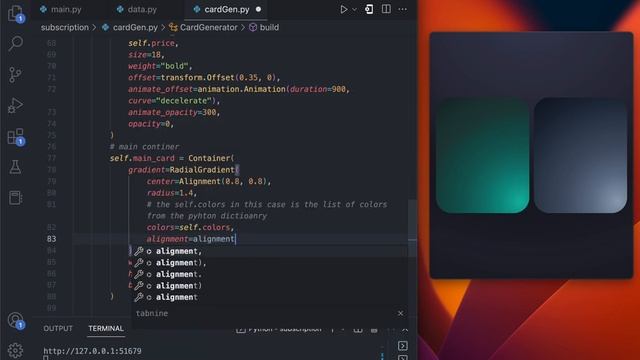Open the Accounts menu icon
The height and width of the screenshot is (360, 640).
pos(16,320)
